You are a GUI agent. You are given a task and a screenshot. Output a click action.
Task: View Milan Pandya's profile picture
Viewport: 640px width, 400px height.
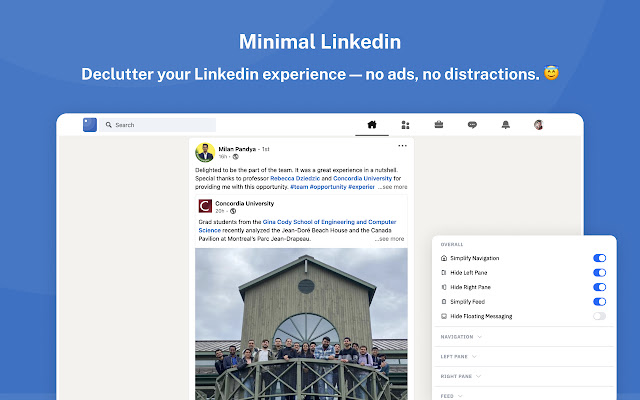click(x=205, y=153)
